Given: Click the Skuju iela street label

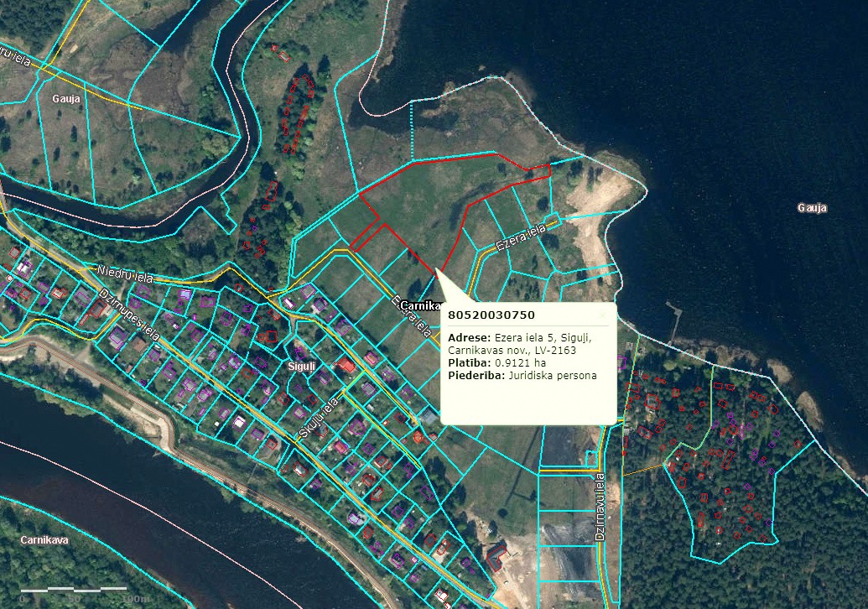Looking at the screenshot, I should coord(319,419).
